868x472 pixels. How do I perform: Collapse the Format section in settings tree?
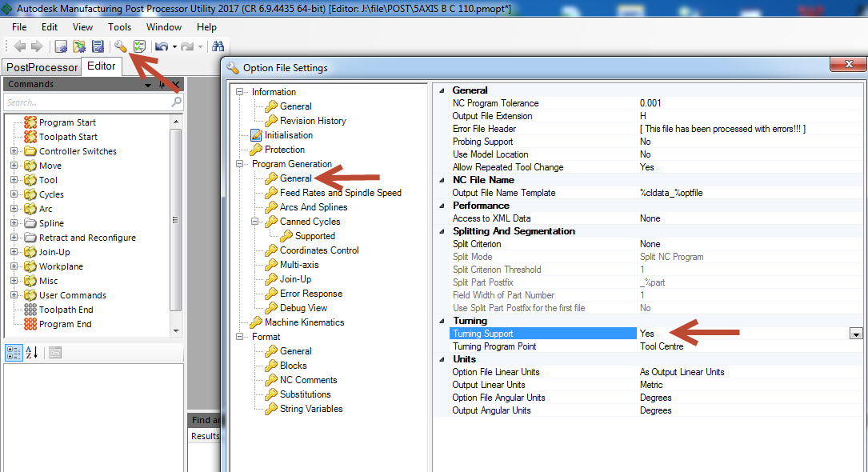click(x=240, y=337)
